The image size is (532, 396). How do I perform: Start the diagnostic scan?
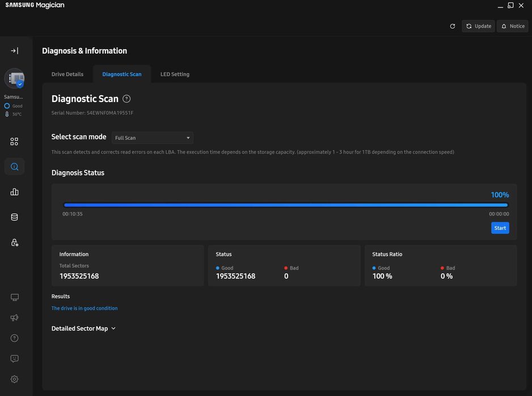(x=500, y=228)
